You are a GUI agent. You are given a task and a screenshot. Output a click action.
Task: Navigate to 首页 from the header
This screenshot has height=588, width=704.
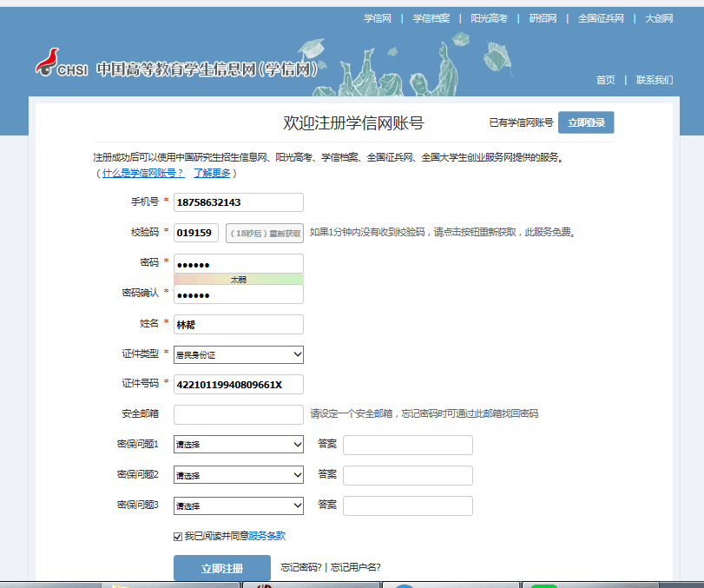(x=605, y=80)
